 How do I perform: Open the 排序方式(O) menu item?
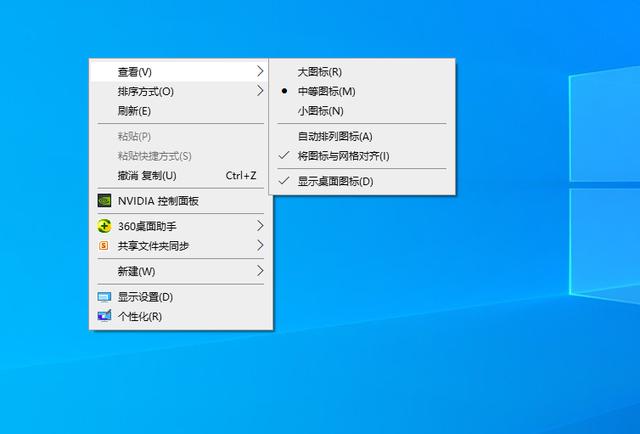[x=178, y=91]
